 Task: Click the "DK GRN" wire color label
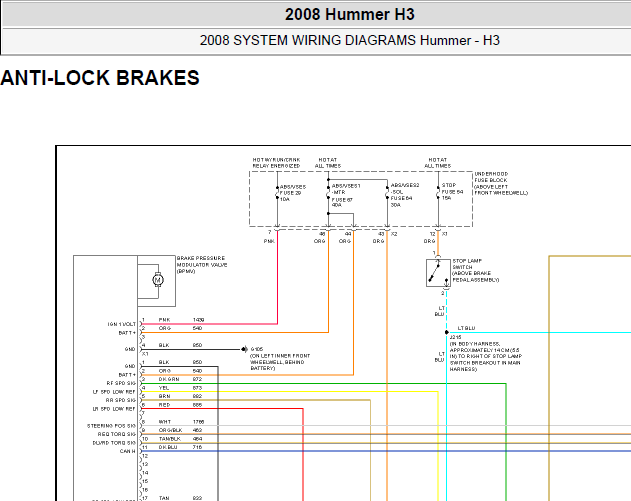(169, 379)
